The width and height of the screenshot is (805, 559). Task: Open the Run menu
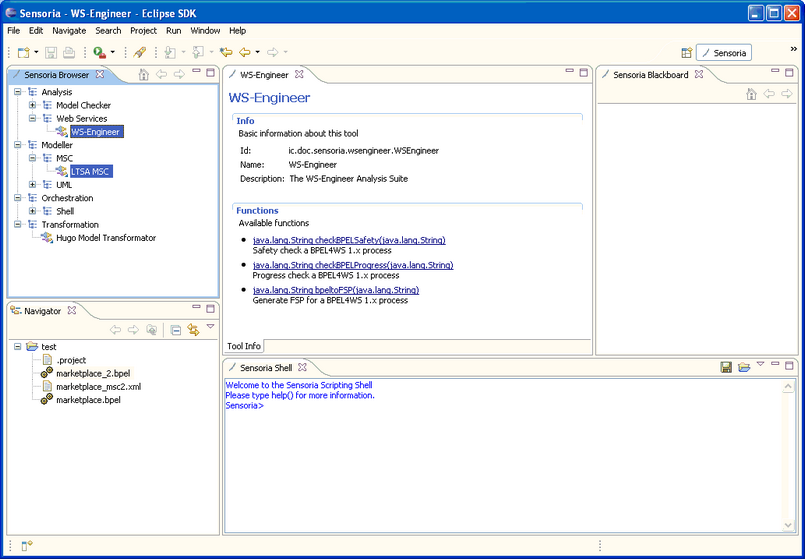pyautogui.click(x=174, y=31)
